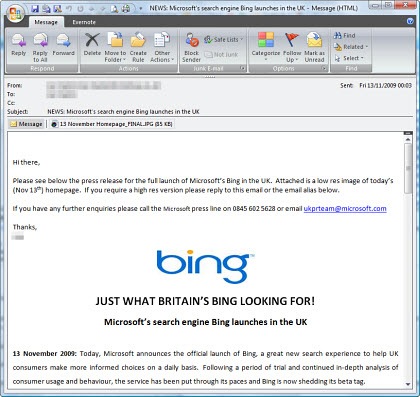Click the Redo icon in quick access toolbar
The width and height of the screenshot is (420, 397).
click(x=80, y=9)
